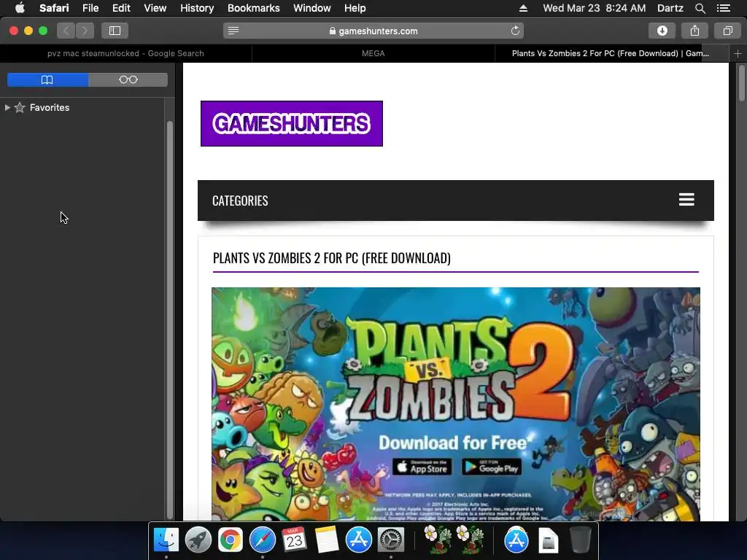Click the App Store badge on banner
747x560 pixels.
[x=422, y=467]
